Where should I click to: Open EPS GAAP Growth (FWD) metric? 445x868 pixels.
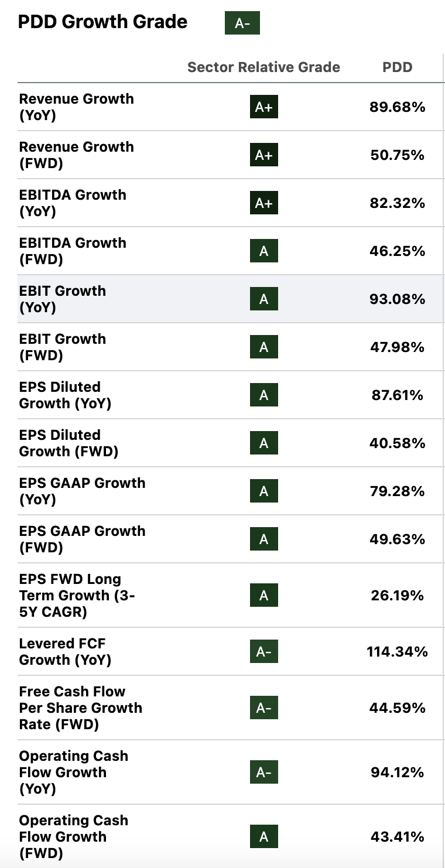[x=82, y=539]
